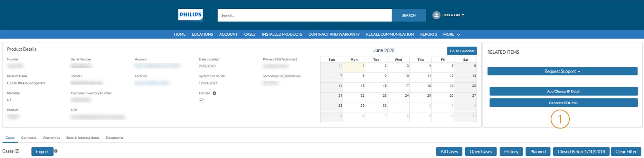This screenshot has width=644, height=158.
Task: Toggle the Entitled checkbox
Action: pos(201,100)
